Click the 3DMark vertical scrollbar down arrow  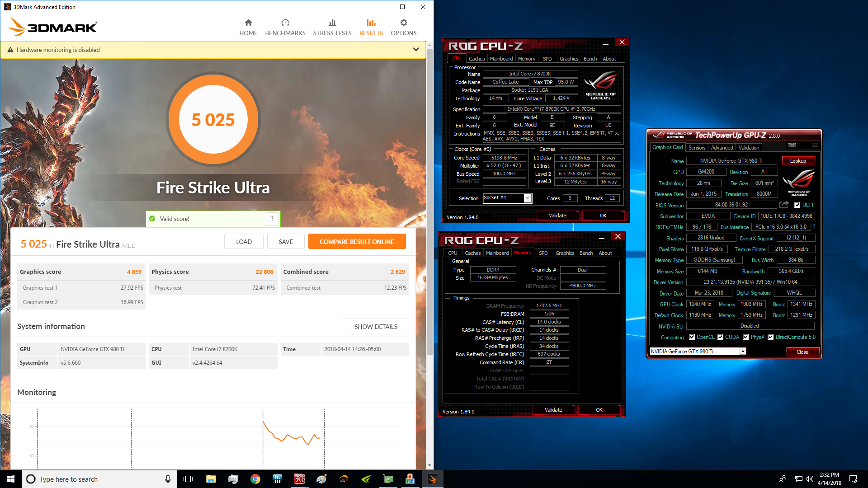point(429,465)
